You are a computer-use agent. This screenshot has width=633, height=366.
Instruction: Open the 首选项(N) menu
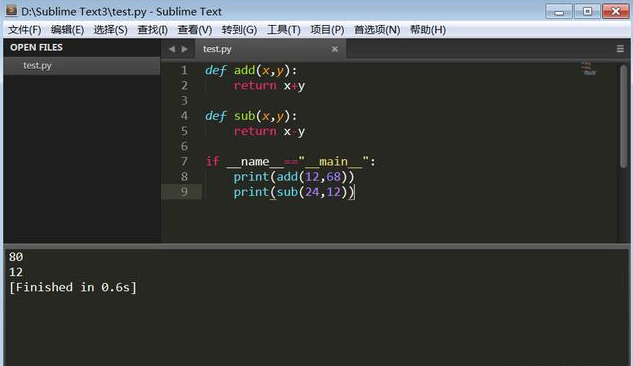[x=377, y=30]
